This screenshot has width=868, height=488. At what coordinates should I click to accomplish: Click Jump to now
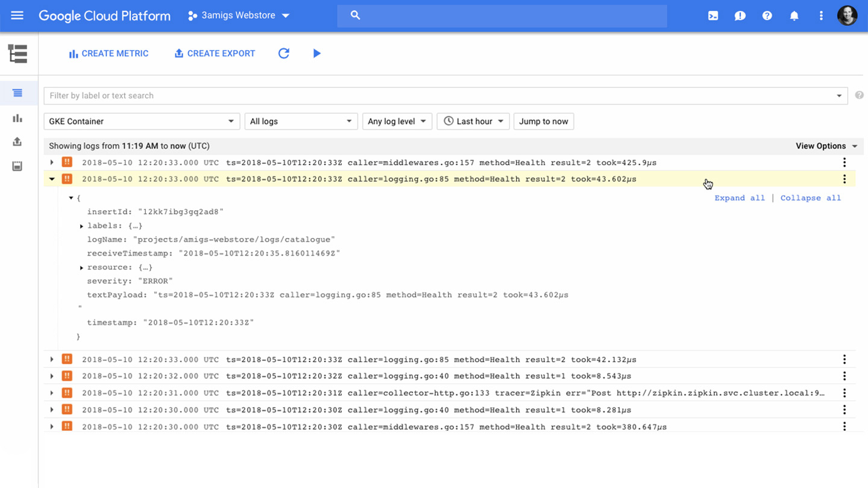544,121
